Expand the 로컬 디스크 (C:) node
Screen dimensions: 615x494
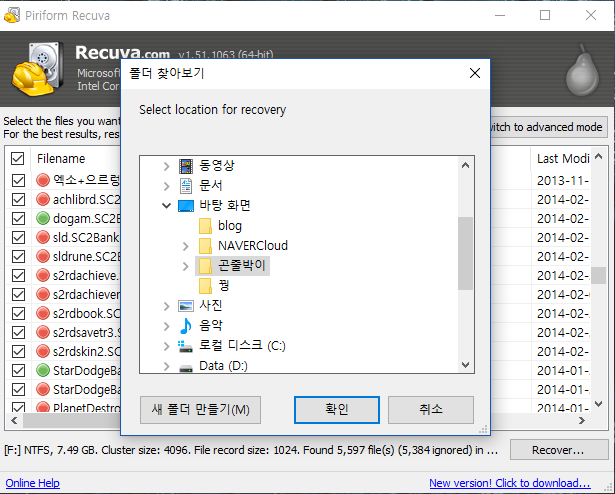(167, 346)
